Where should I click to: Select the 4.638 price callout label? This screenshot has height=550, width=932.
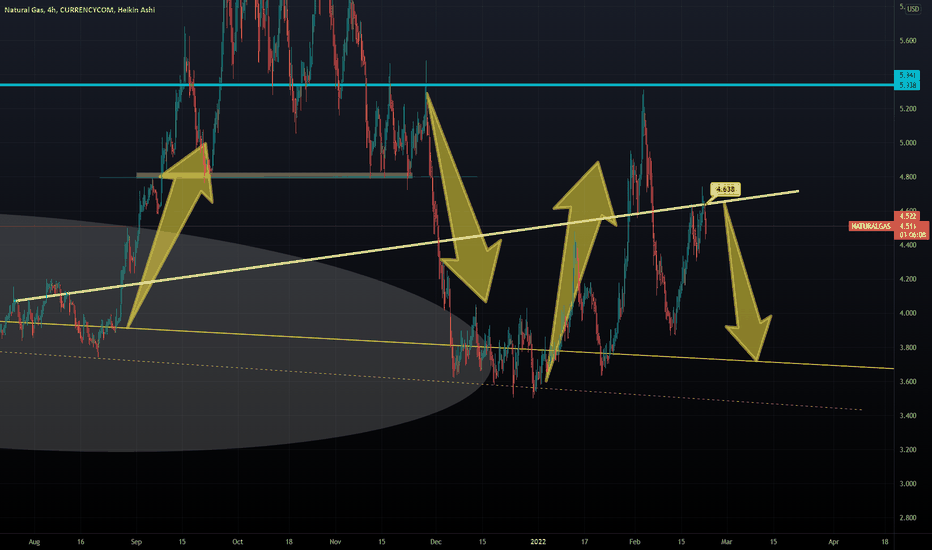[x=725, y=190]
